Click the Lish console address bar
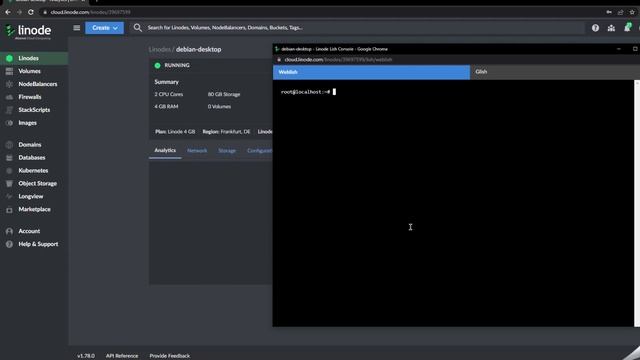Image resolution: width=640 pixels, height=360 pixels. (457, 60)
